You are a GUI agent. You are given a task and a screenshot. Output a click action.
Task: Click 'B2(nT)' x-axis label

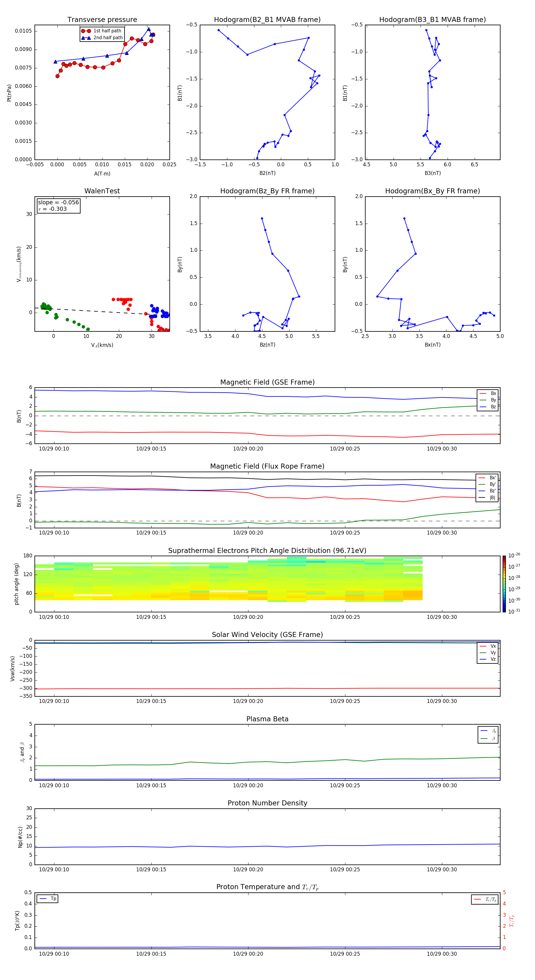tap(267, 173)
